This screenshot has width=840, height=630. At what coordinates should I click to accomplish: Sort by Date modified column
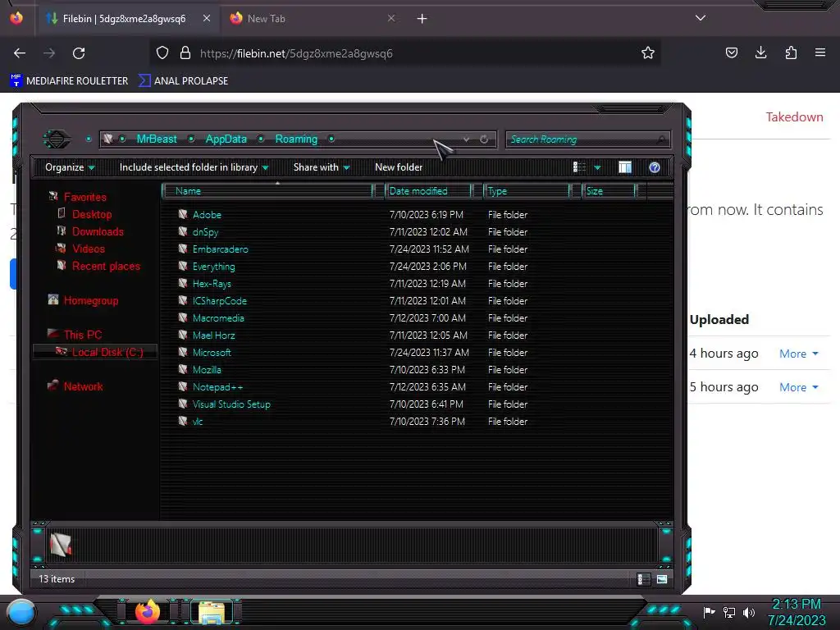428,190
